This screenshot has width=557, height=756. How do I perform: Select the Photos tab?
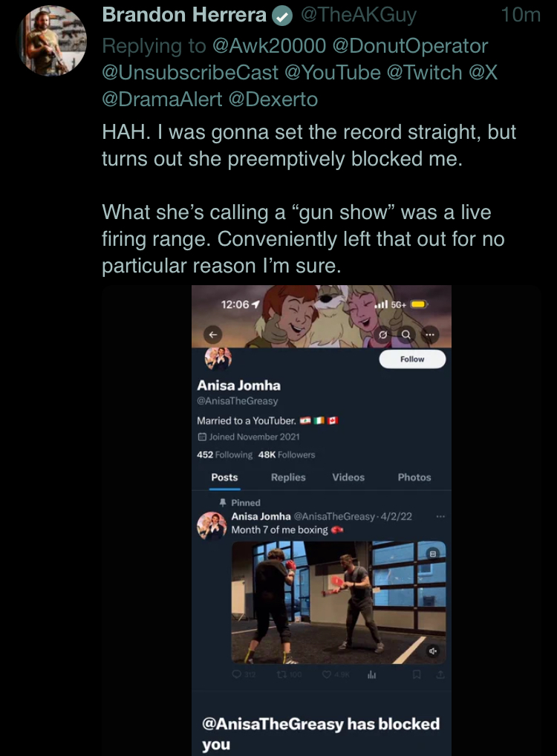(x=414, y=477)
